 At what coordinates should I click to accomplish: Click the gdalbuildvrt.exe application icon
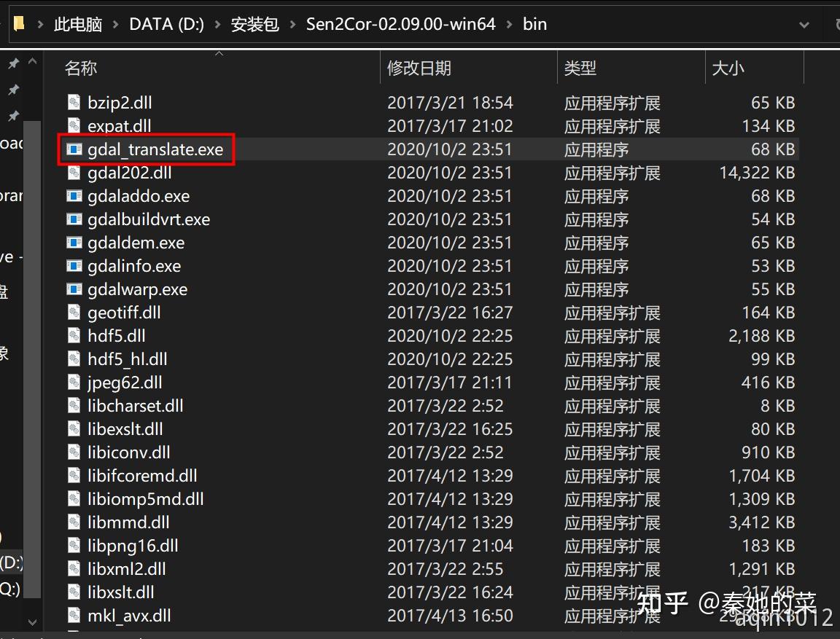tap(74, 219)
